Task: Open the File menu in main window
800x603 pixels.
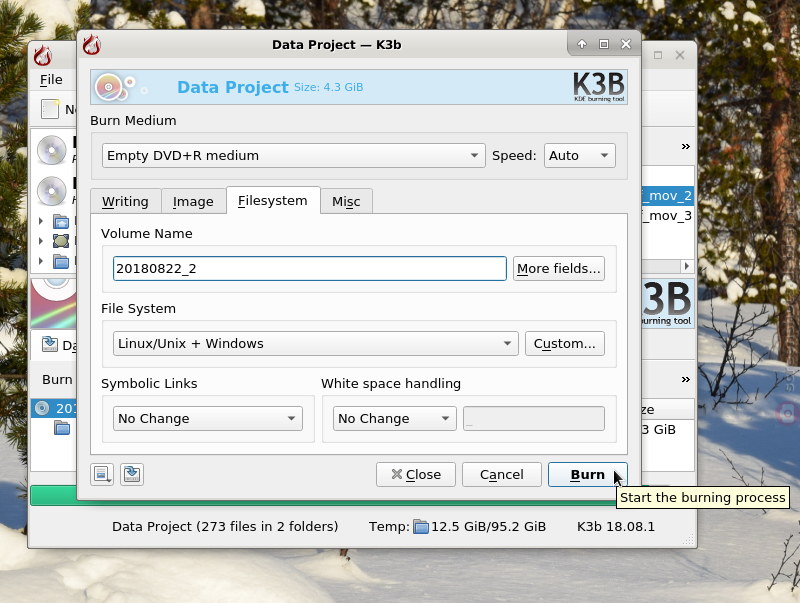Action: (x=51, y=80)
